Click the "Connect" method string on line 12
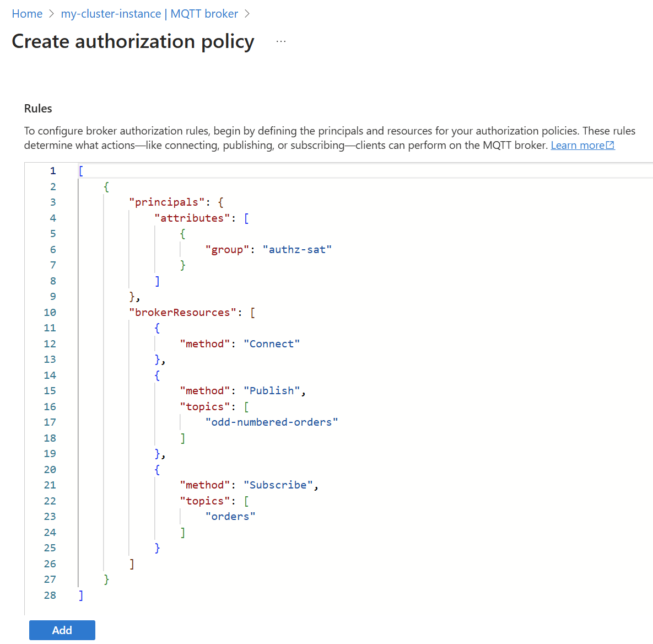The width and height of the screenshot is (653, 644). pyautogui.click(x=272, y=344)
